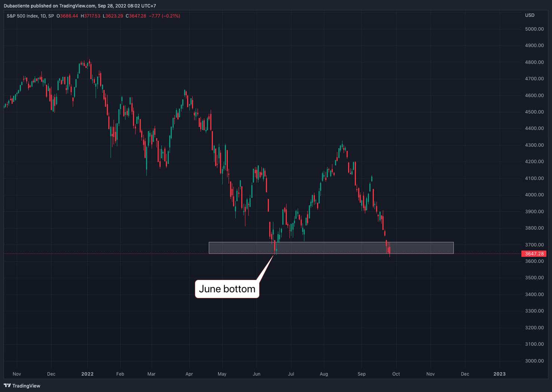Click the Mar label on time axis
Viewport: 552px width, 392px height.
point(151,374)
